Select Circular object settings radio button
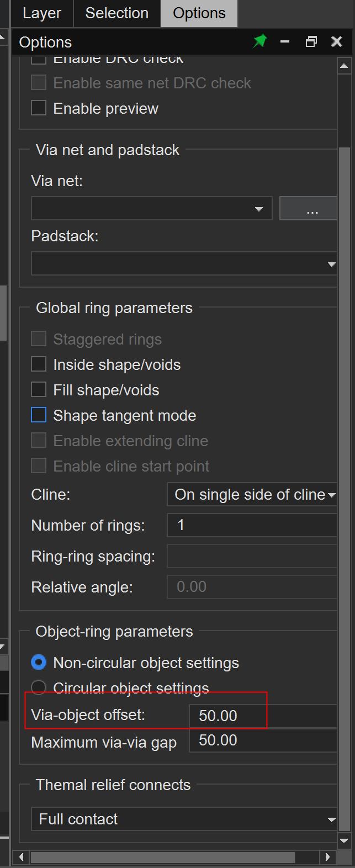 39,687
